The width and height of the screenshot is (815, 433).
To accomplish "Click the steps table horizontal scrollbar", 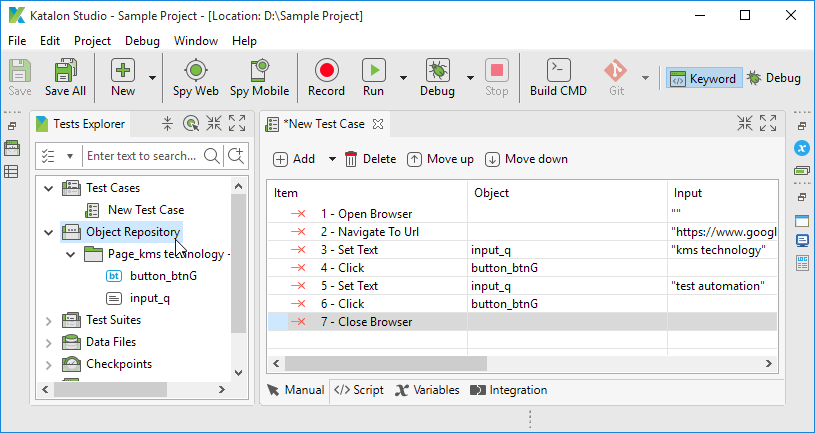I will tap(386, 363).
